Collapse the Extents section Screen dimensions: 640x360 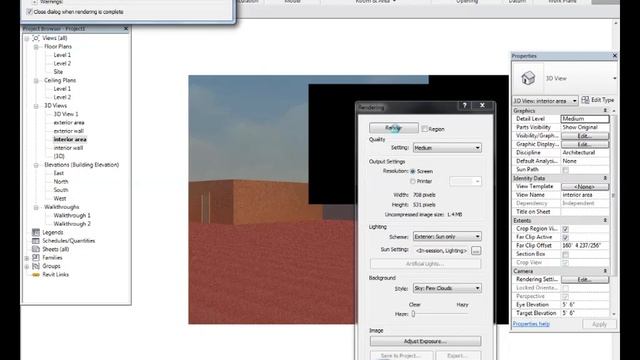click(x=605, y=220)
